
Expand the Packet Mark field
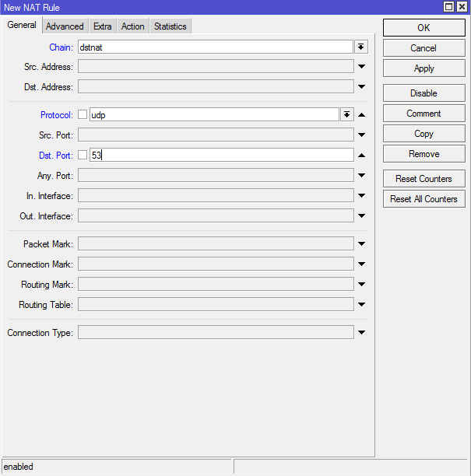click(x=361, y=243)
